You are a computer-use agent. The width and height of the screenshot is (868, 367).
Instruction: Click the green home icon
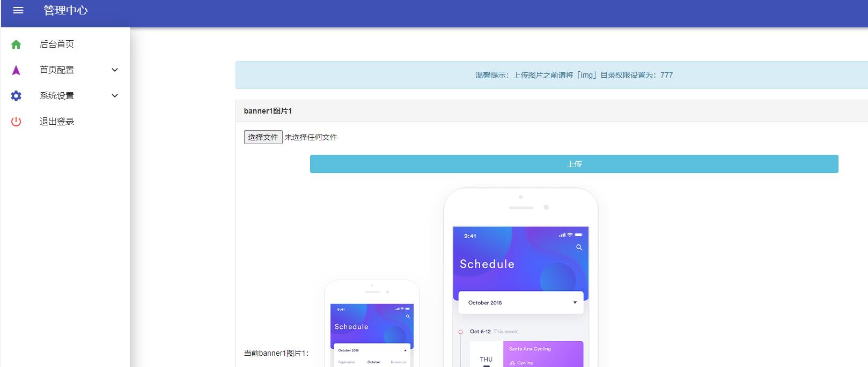(16, 44)
